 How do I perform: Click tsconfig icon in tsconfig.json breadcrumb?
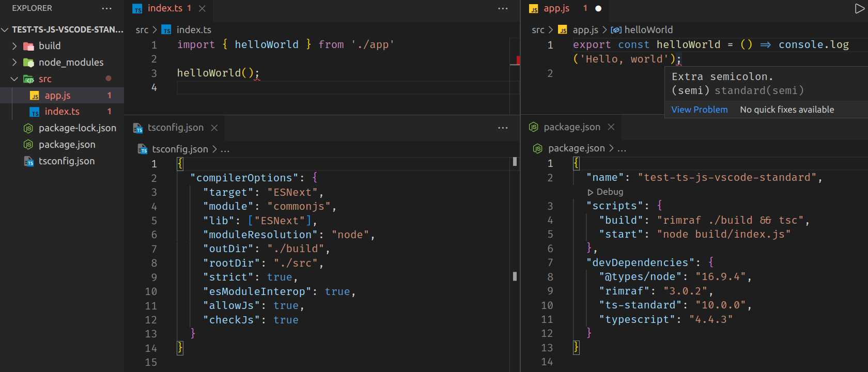pos(143,149)
